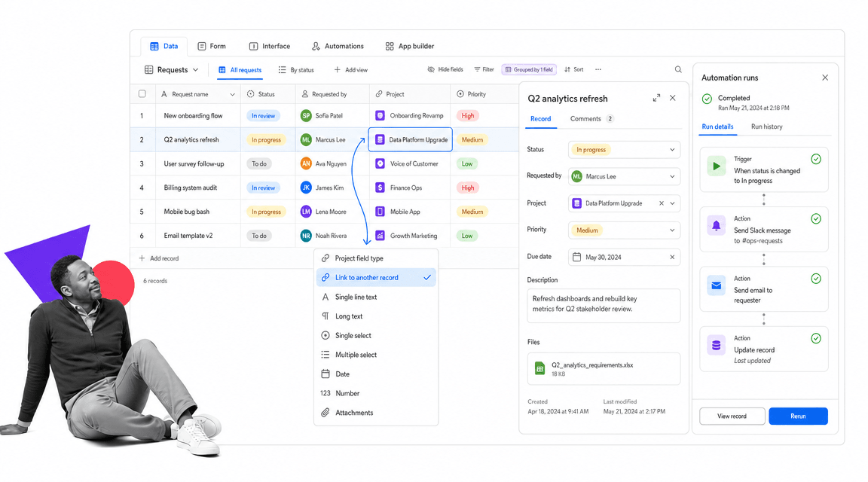The image size is (868, 482).
Task: Click the Update record database icon
Action: point(717,346)
